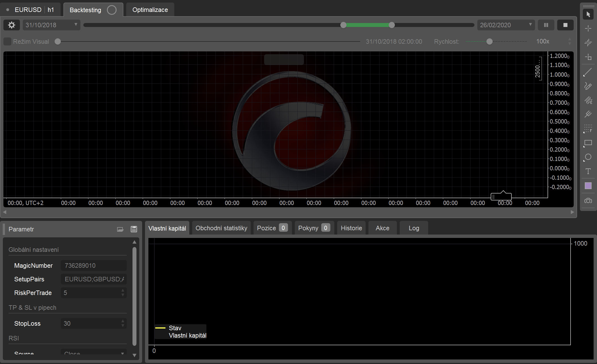This screenshot has width=597, height=364.
Task: Select the equidistant channel tool
Action: tap(588, 100)
